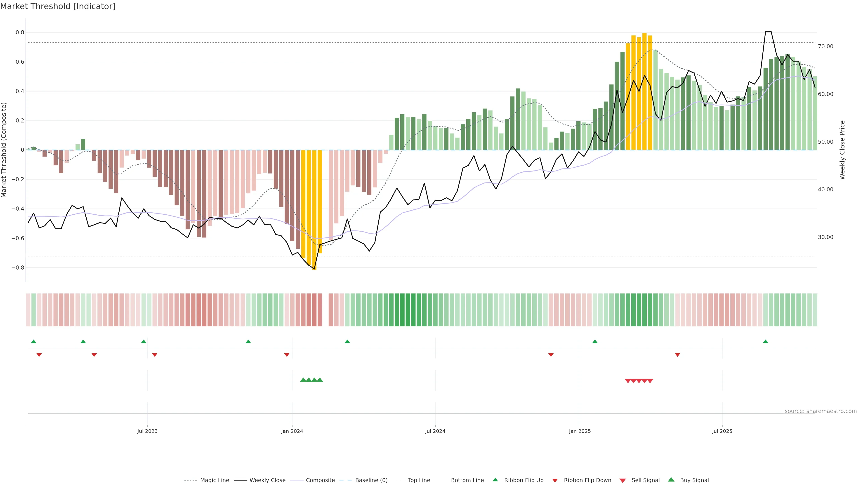Click the Market Threshold [Indicator] title
Image resolution: width=868 pixels, height=488 pixels.
click(58, 6)
